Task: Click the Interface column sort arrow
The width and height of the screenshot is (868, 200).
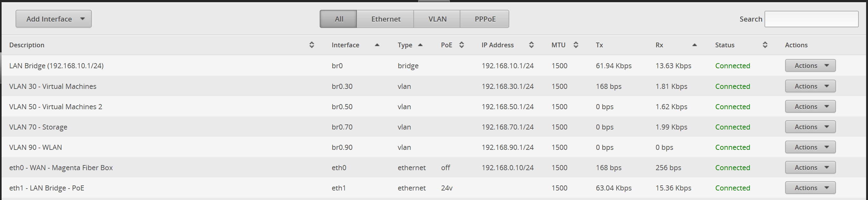Action: tap(377, 44)
